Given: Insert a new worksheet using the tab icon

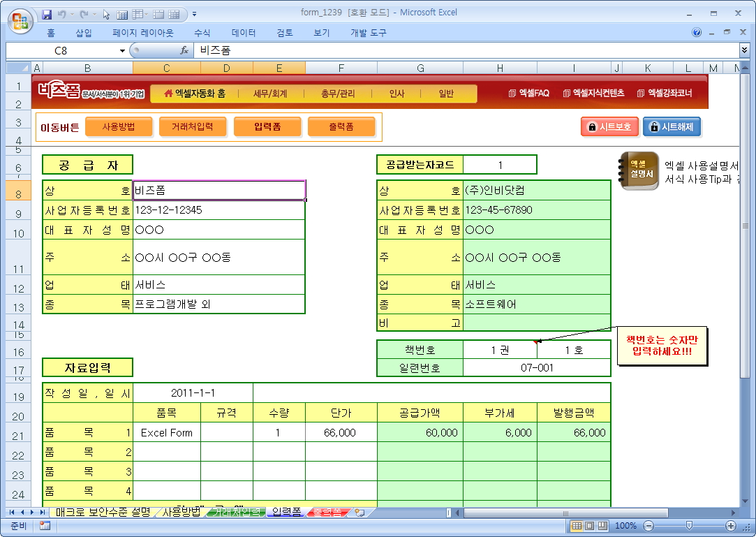Looking at the screenshot, I should (x=360, y=513).
